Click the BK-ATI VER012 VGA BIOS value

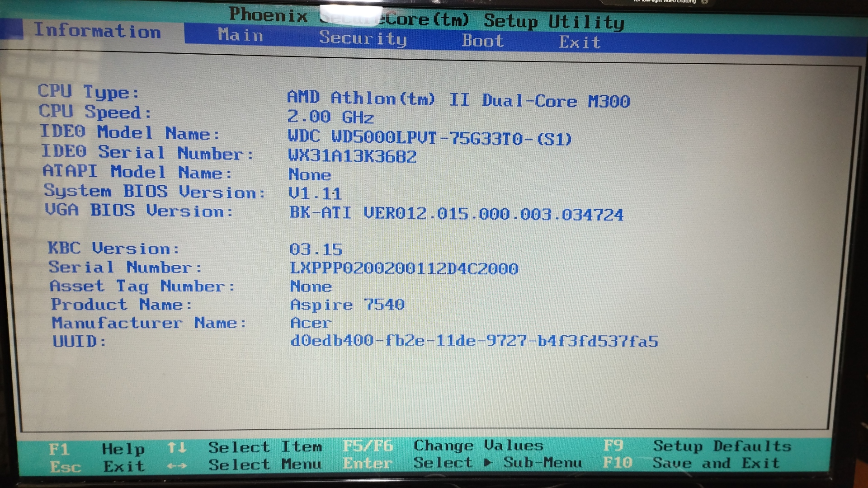(x=456, y=213)
